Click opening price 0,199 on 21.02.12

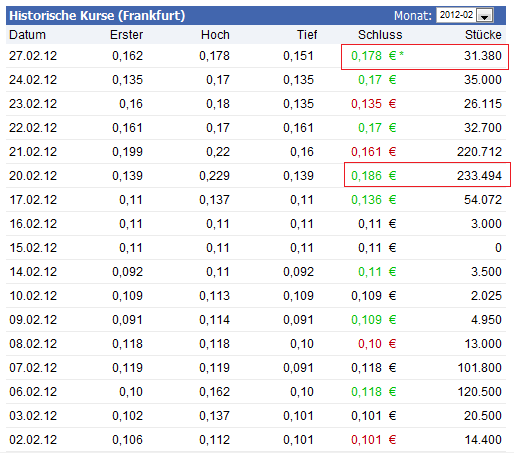[127, 152]
